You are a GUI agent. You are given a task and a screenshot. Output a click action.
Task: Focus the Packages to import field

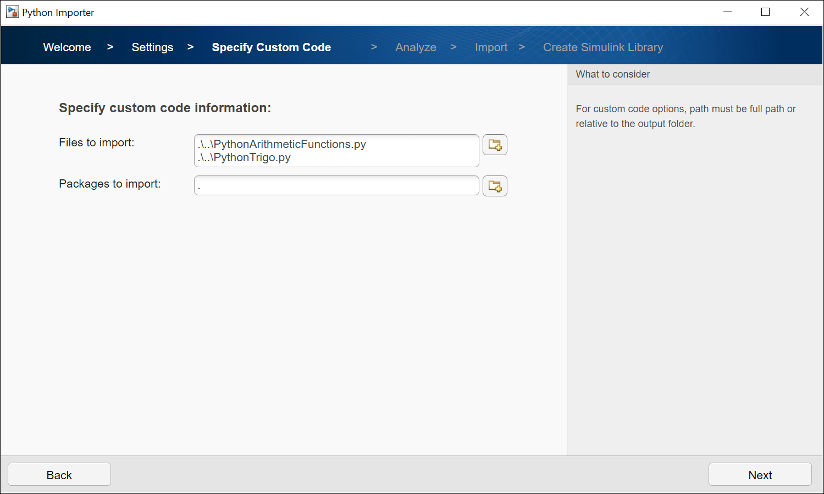coord(337,186)
